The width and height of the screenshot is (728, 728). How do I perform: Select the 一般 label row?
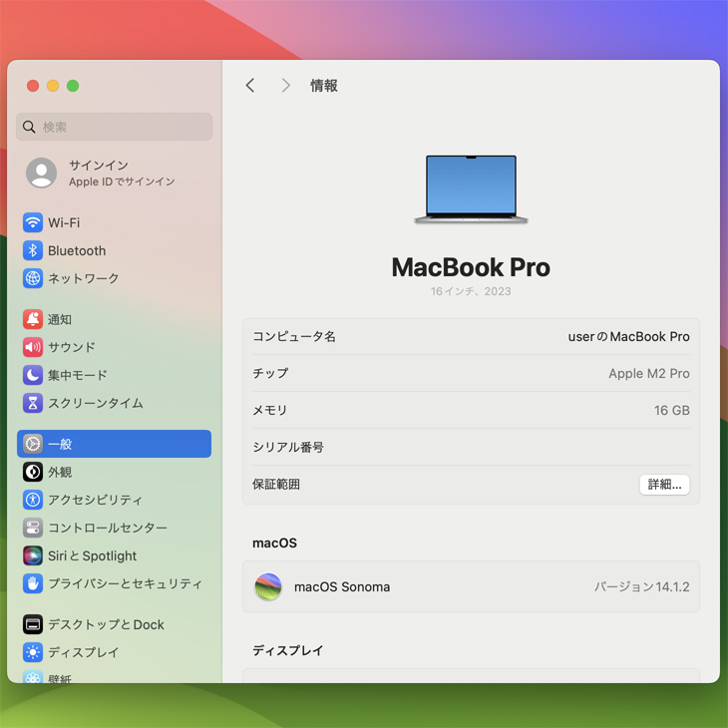[x=115, y=444]
